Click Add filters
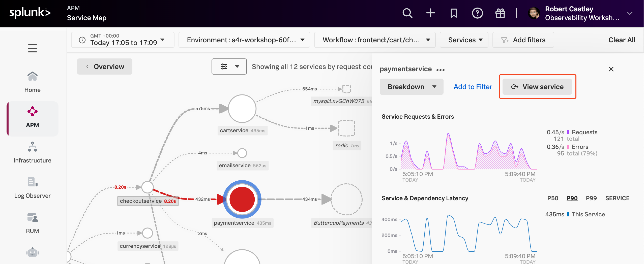Viewport: 644px width, 264px height. click(523, 40)
